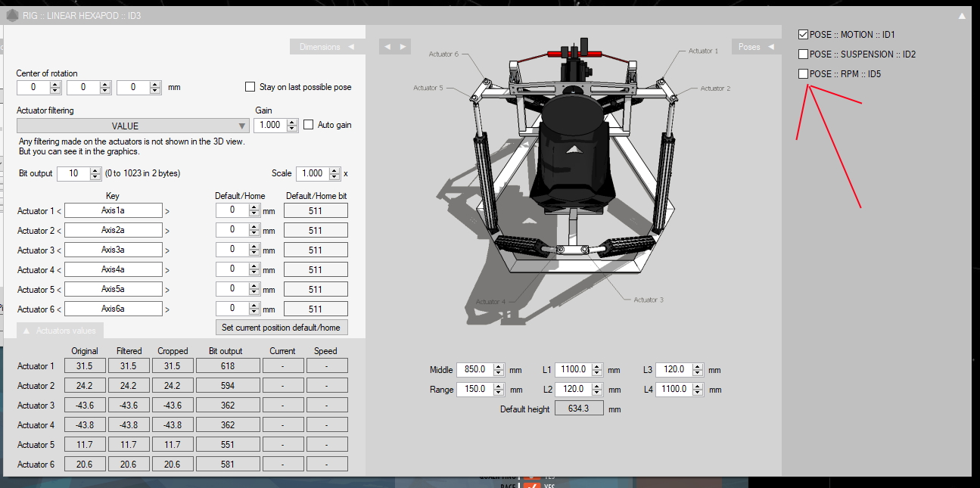Viewport: 980px width, 488px height.
Task: Enable Stay on last possible pose
Action: 250,87
